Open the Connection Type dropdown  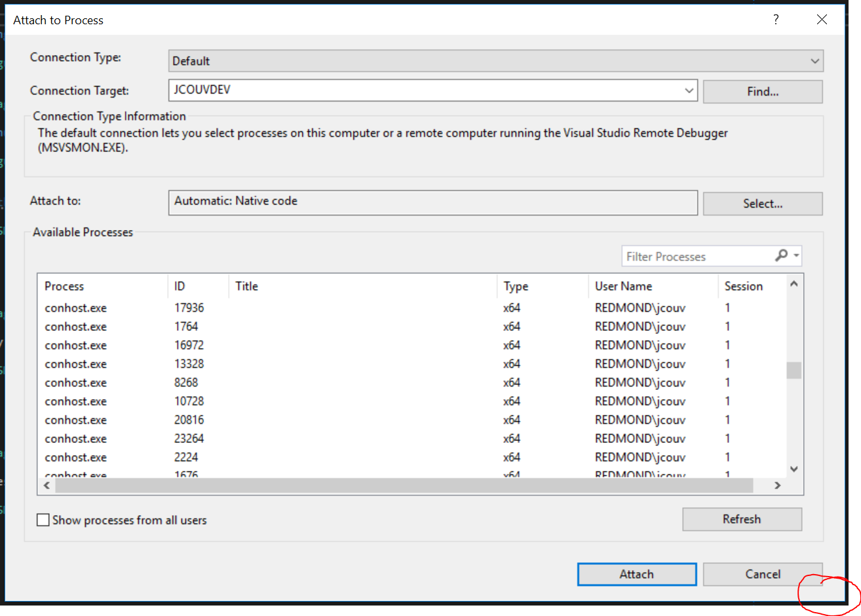coord(816,60)
